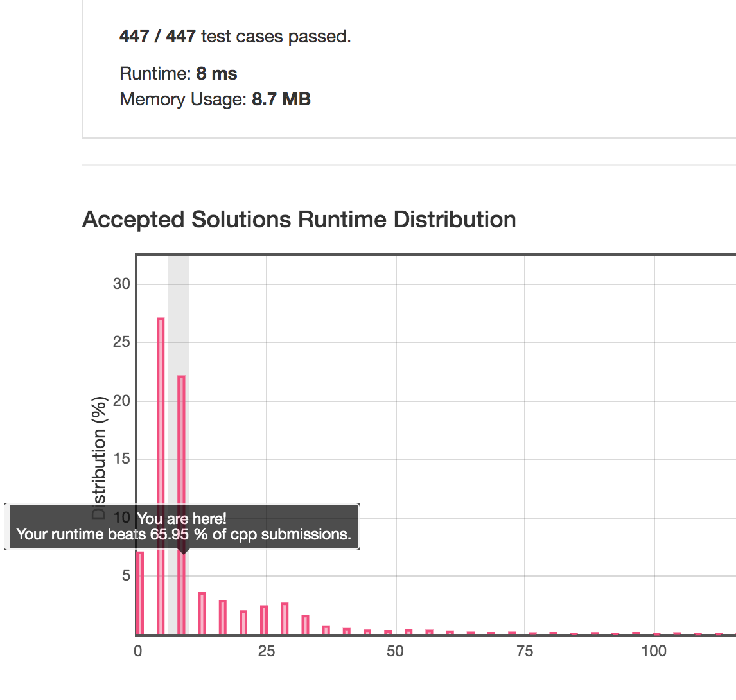Click the x-axis label 75

click(525, 651)
